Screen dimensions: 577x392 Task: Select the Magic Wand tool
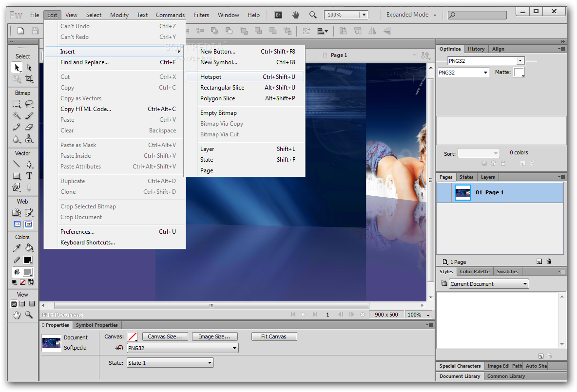pos(17,115)
